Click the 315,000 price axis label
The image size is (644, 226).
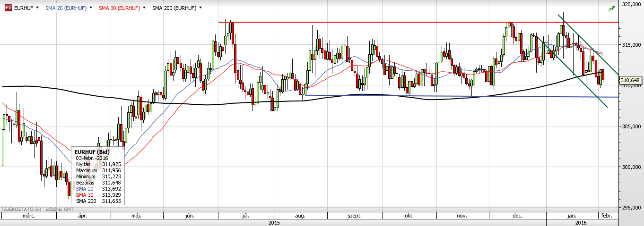(x=632, y=45)
